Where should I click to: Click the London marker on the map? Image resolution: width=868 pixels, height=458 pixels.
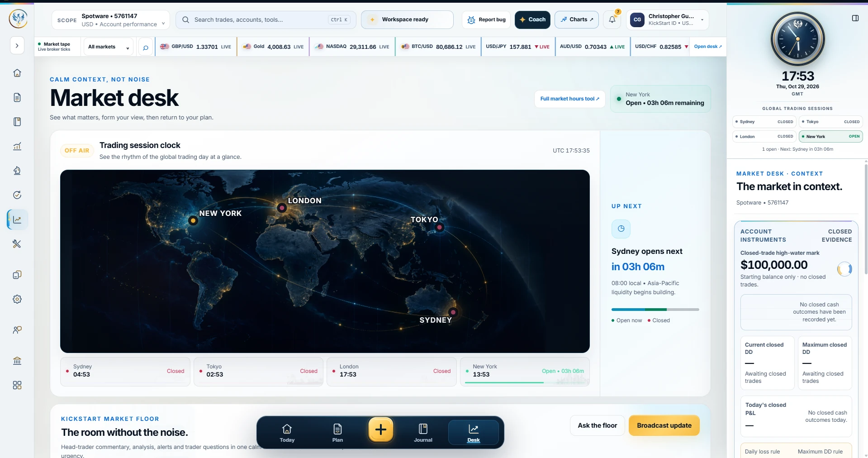coord(282,208)
